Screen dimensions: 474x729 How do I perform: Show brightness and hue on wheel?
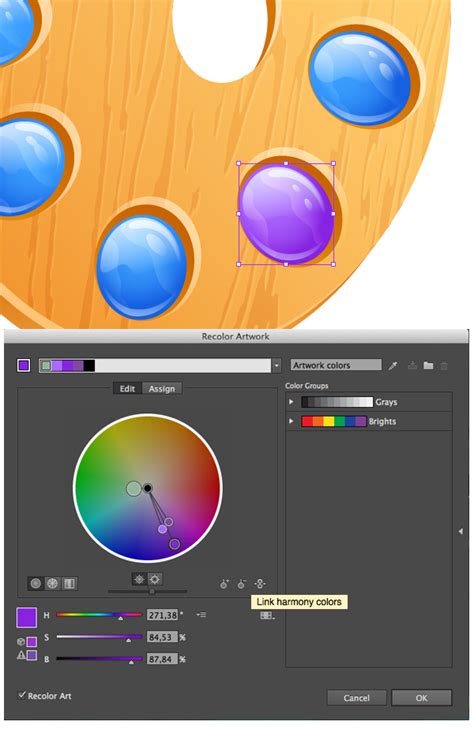pyautogui.click(x=139, y=579)
